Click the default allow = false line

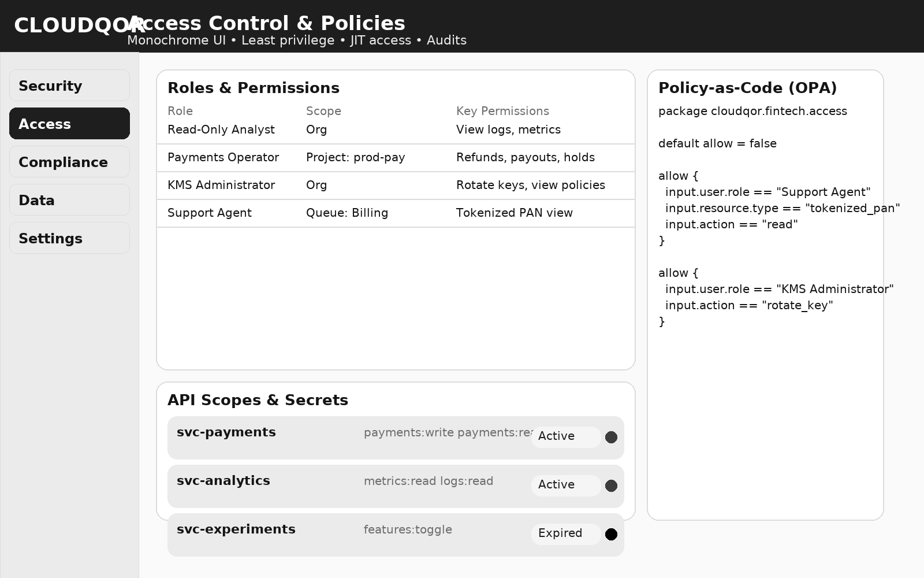(x=717, y=143)
